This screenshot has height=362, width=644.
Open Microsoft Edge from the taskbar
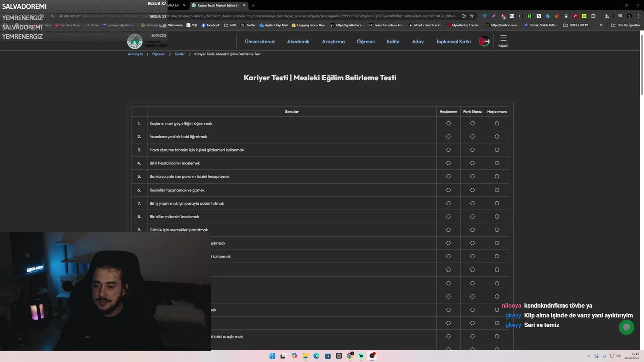coord(316,356)
